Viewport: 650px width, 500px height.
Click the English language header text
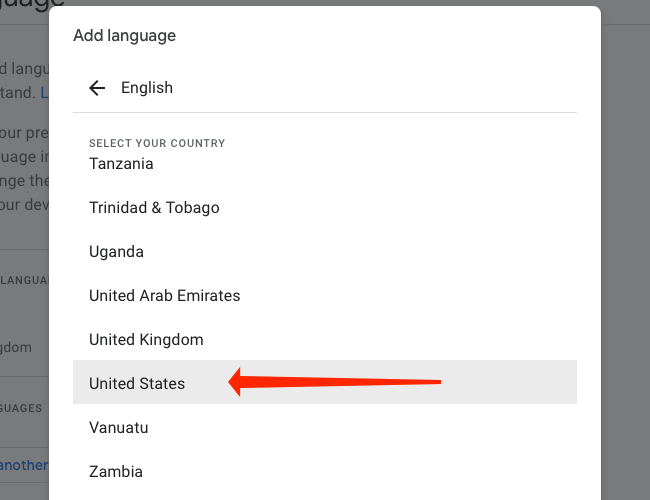147,88
